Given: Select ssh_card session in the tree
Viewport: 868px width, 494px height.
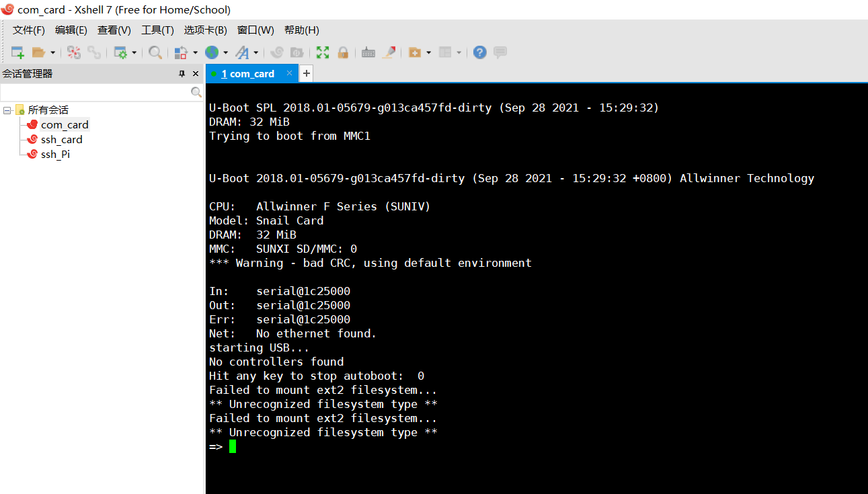Looking at the screenshot, I should pos(61,140).
